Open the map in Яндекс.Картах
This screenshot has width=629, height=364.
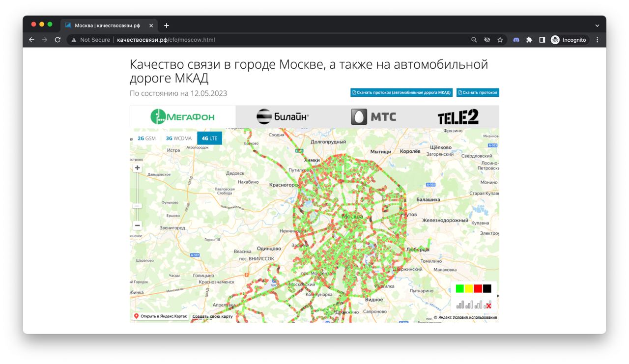coord(161,316)
